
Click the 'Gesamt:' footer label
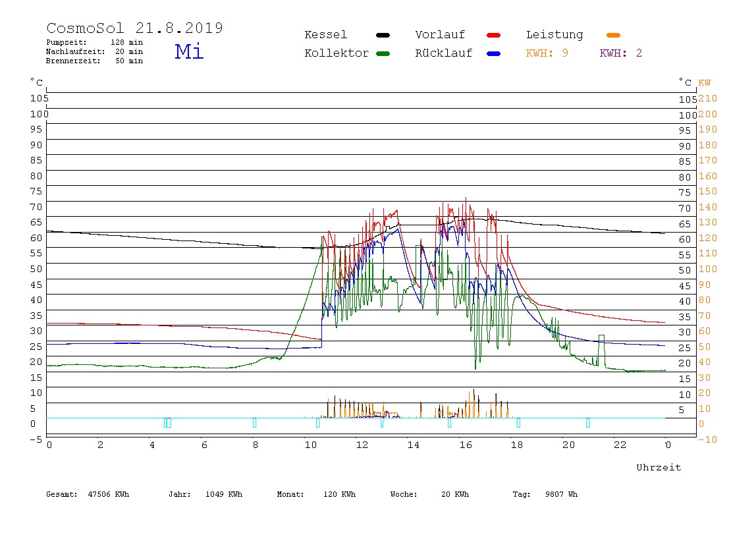(x=62, y=494)
